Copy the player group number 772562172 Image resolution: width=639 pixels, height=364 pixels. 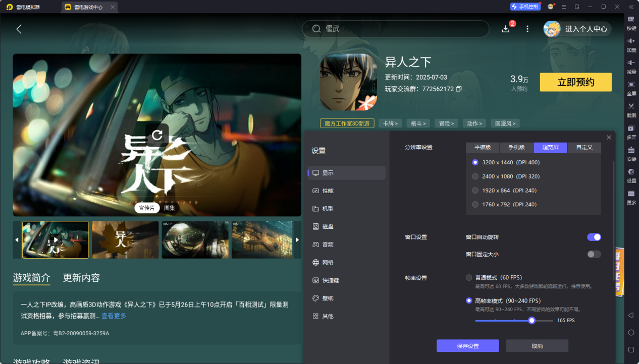coord(458,89)
